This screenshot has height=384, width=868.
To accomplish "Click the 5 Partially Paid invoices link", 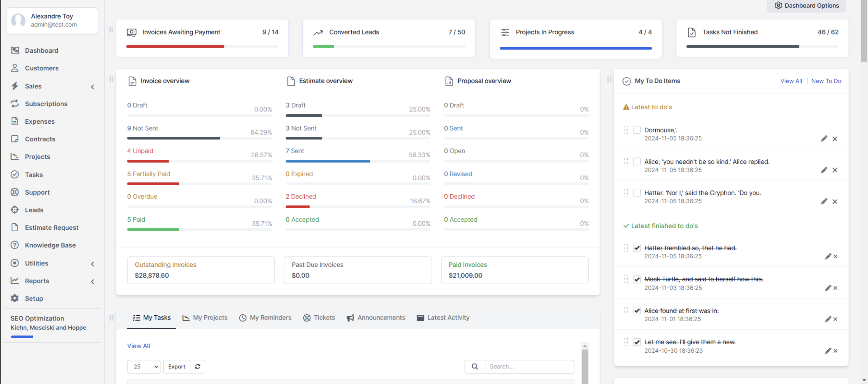I will [x=148, y=173].
